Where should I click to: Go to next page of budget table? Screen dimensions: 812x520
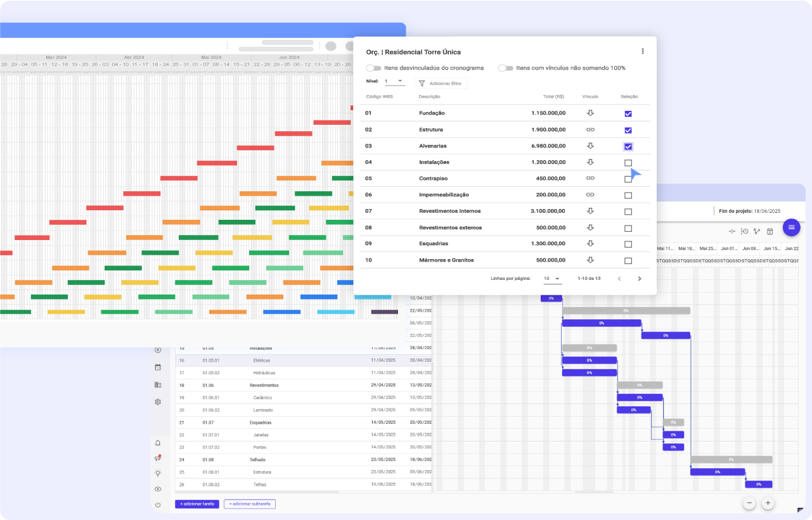[x=640, y=279]
